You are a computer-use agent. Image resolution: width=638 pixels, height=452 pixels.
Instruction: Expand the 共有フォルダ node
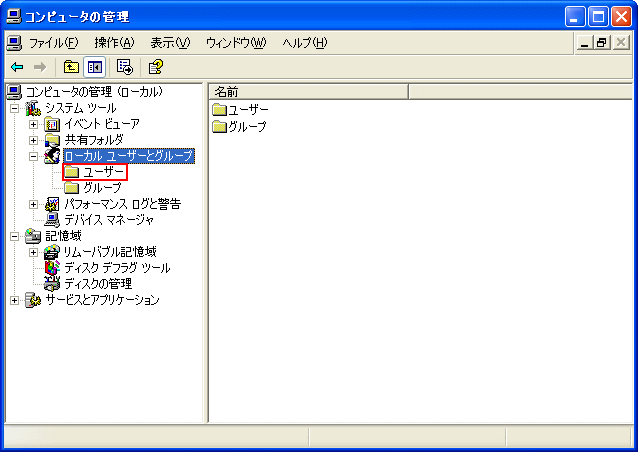(33, 140)
